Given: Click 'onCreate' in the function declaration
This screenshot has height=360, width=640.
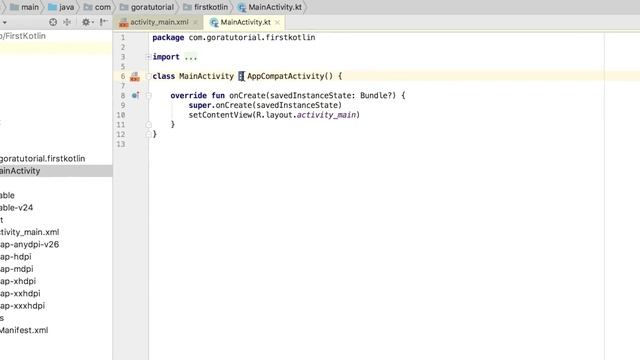Looking at the screenshot, I should 247,96.
